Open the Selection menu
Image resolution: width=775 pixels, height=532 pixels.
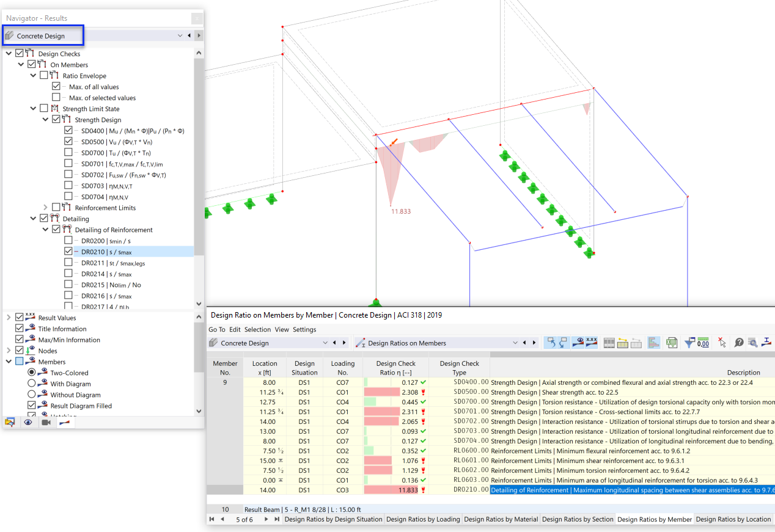click(x=257, y=329)
